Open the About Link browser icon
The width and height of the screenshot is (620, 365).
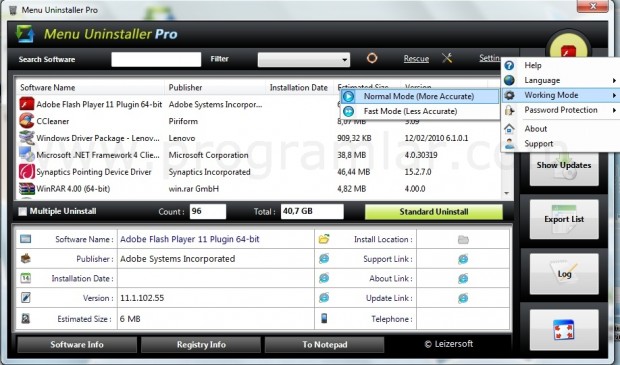pyautogui.click(x=463, y=278)
